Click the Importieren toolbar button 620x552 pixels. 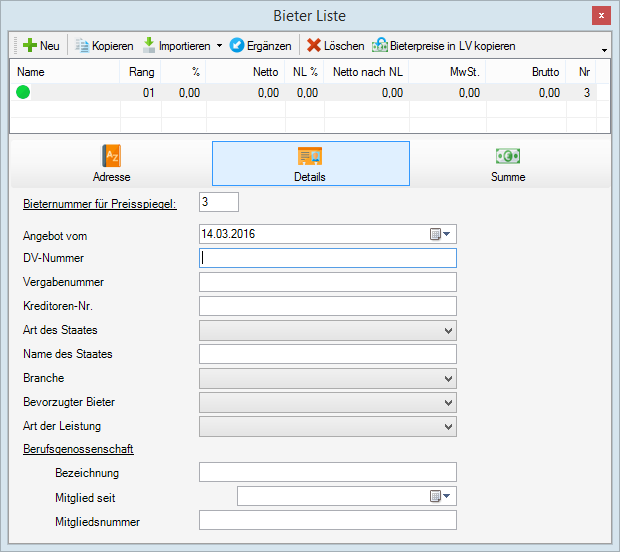176,45
